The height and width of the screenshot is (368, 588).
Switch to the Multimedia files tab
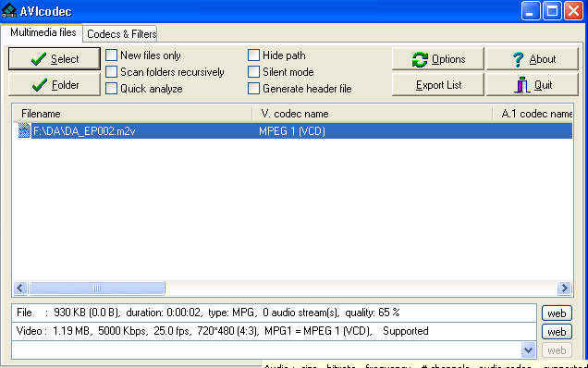pyautogui.click(x=43, y=32)
